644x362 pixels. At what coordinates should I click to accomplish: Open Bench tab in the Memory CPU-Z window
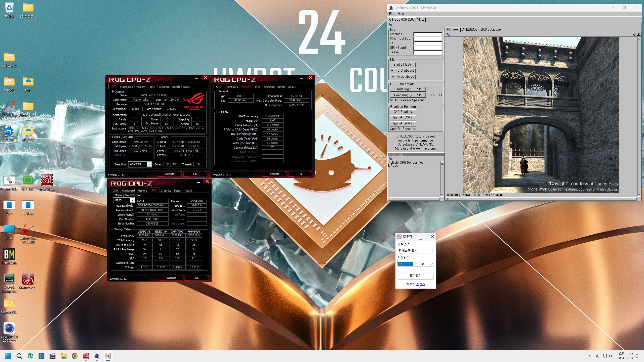click(x=281, y=87)
